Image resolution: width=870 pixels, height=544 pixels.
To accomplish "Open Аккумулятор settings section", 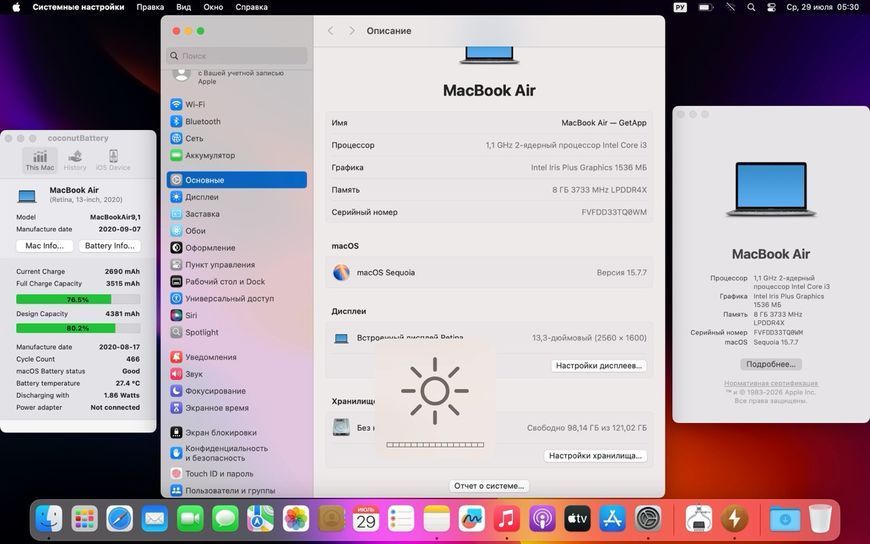I will click(236, 155).
